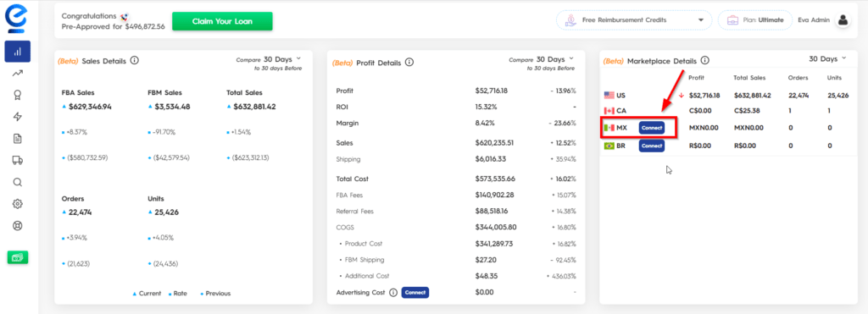This screenshot has height=314, width=868.
Task: Open the magnifier search sidebar icon
Action: (x=17, y=182)
